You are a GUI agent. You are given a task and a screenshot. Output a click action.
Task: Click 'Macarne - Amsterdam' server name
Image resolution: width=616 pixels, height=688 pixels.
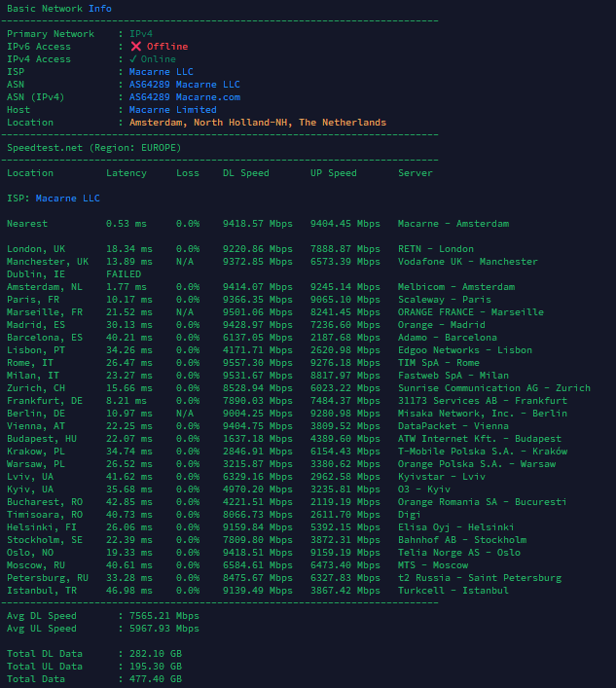click(x=453, y=224)
